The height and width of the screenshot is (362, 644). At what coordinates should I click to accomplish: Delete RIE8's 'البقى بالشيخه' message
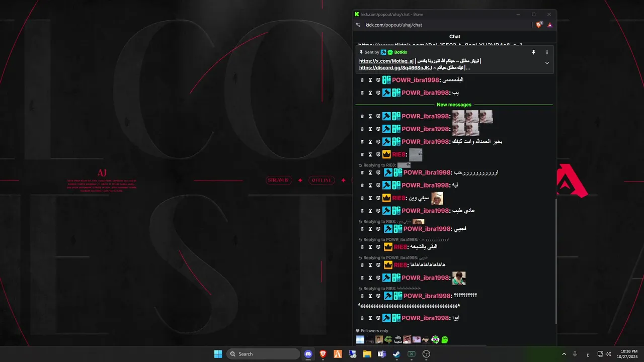tap(362, 247)
